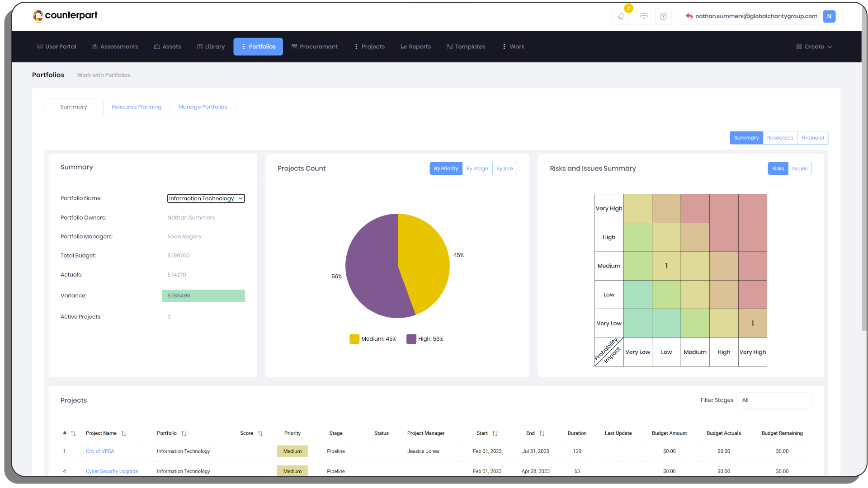Viewport: 868px width, 488px height.
Task: Open the Filter Stages dropdown
Action: pos(774,400)
